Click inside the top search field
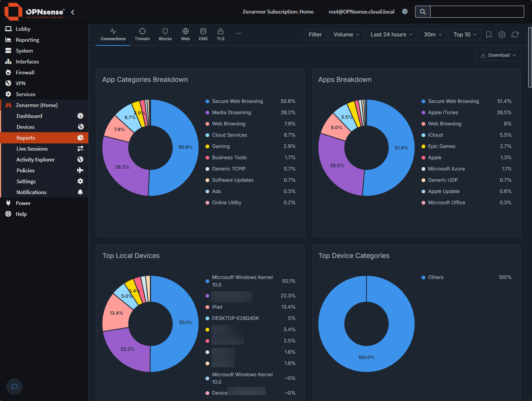Screen dimensions: 532x401 tap(477, 12)
